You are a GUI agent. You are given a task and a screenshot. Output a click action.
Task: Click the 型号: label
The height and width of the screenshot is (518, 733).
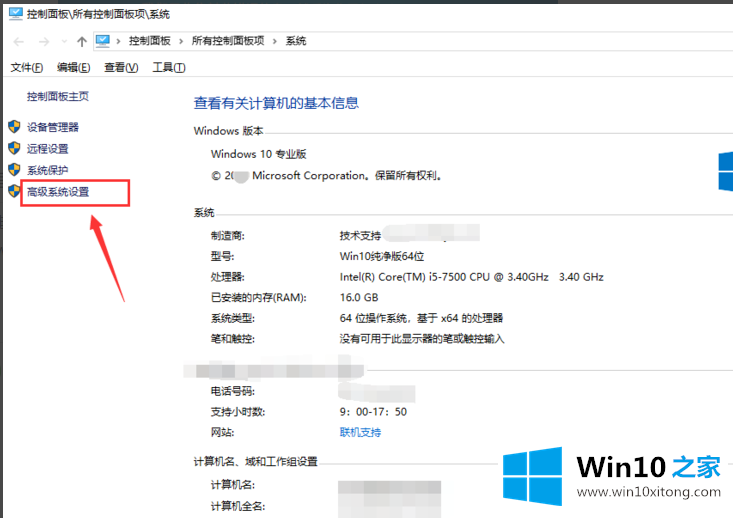(x=223, y=257)
